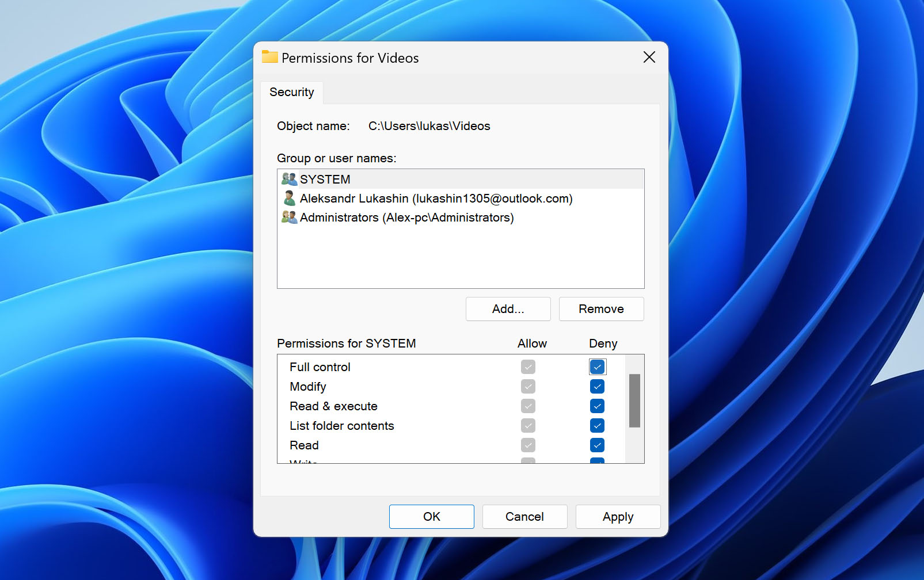
Task: Confirm with the OK button
Action: pyautogui.click(x=431, y=517)
